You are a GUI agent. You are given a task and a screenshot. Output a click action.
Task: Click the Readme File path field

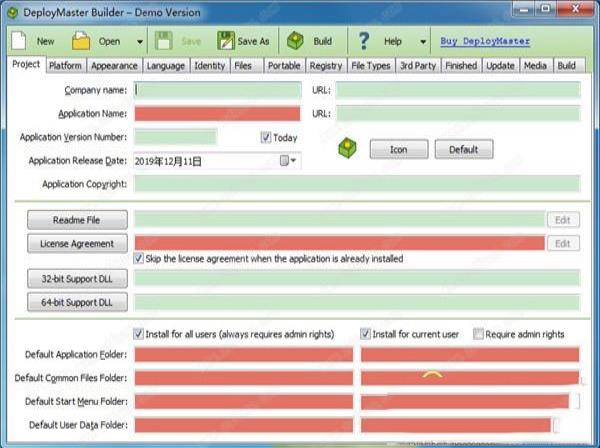[339, 220]
